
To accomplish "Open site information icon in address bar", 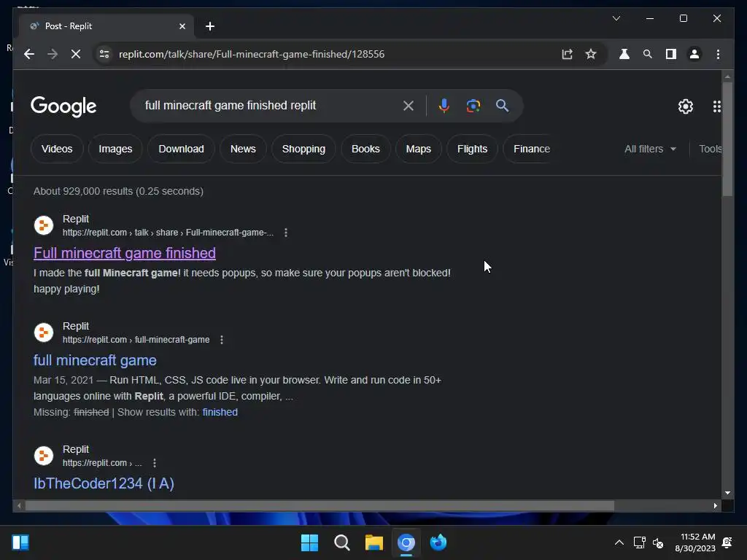I will point(104,54).
